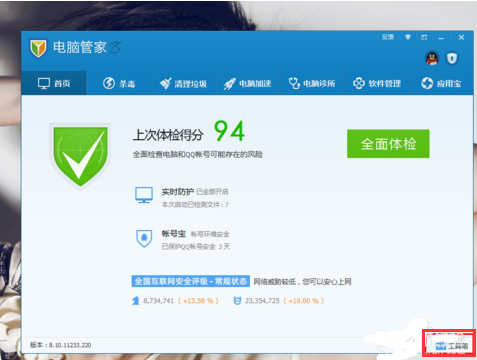
Task: Click the 实时防护 label
Action: 177,192
